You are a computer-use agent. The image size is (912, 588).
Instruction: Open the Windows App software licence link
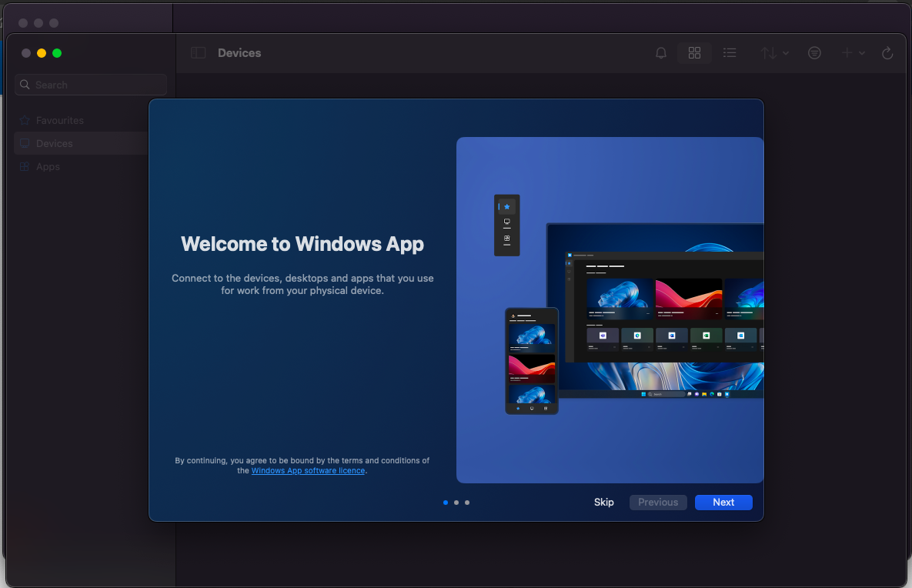tap(308, 470)
